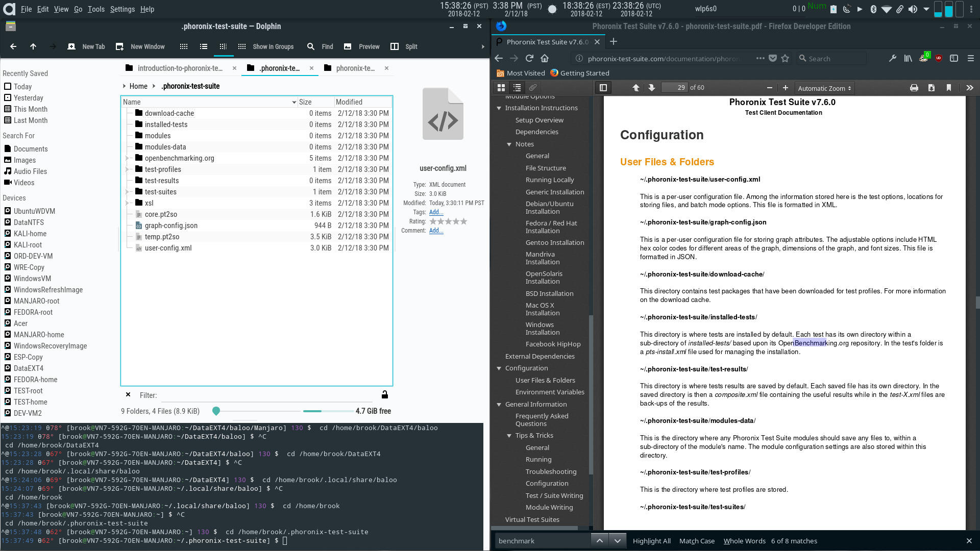The width and height of the screenshot is (980, 551).
Task: Open a New Tab in Dolphin
Action: pyautogui.click(x=86, y=46)
